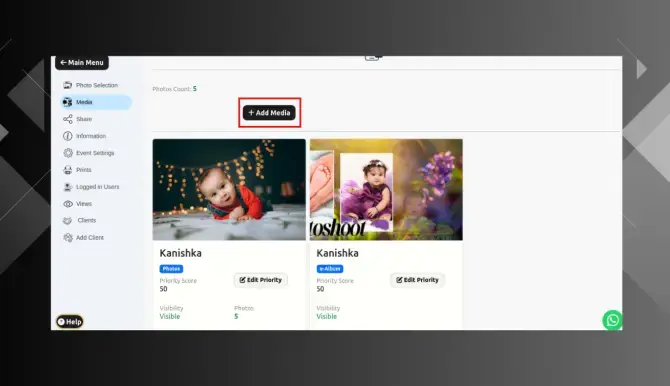The height and width of the screenshot is (386, 670).
Task: Click the Views eye icon
Action: click(68, 204)
